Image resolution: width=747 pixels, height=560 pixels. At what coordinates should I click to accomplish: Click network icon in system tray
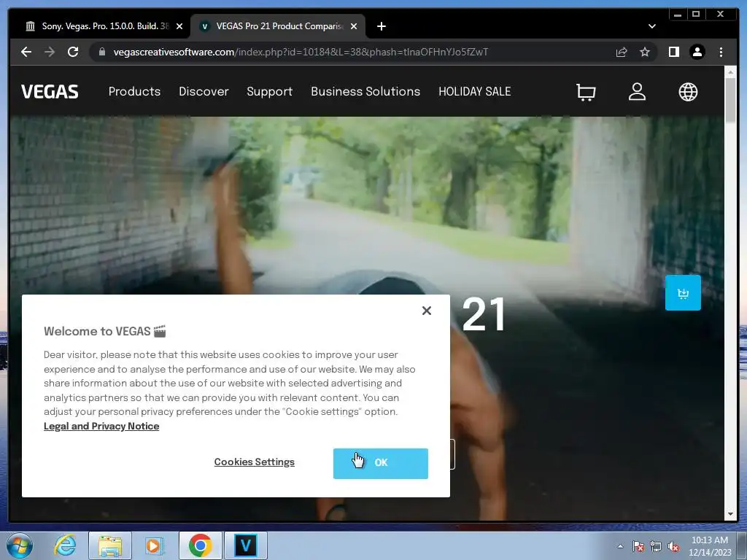[x=656, y=546]
